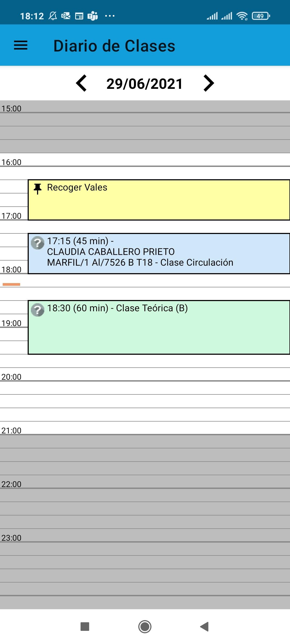
Task: Select the empty 16:00 time slot
Action: point(145,173)
